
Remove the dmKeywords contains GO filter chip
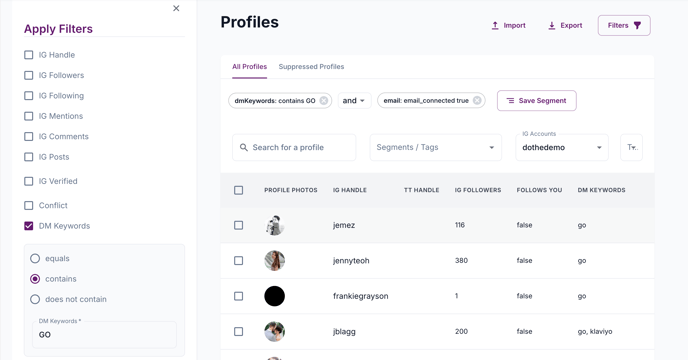pos(324,101)
